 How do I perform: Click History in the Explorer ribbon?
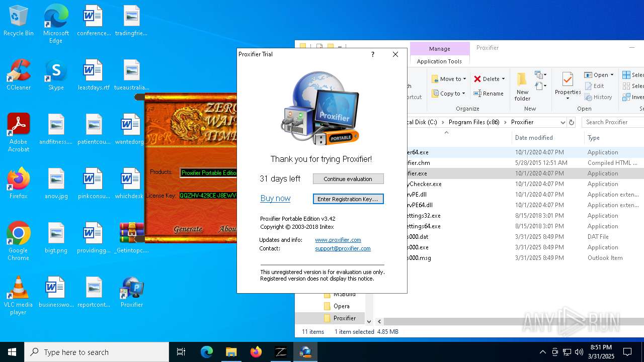(x=598, y=97)
